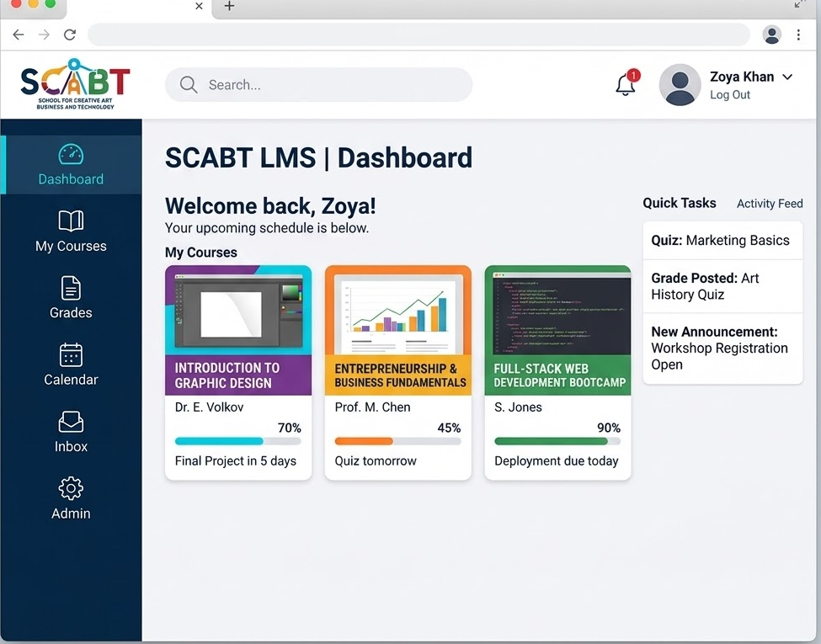Viewport: 821px width, 644px height.
Task: Click the Calendar sidebar label
Action: coord(71,380)
